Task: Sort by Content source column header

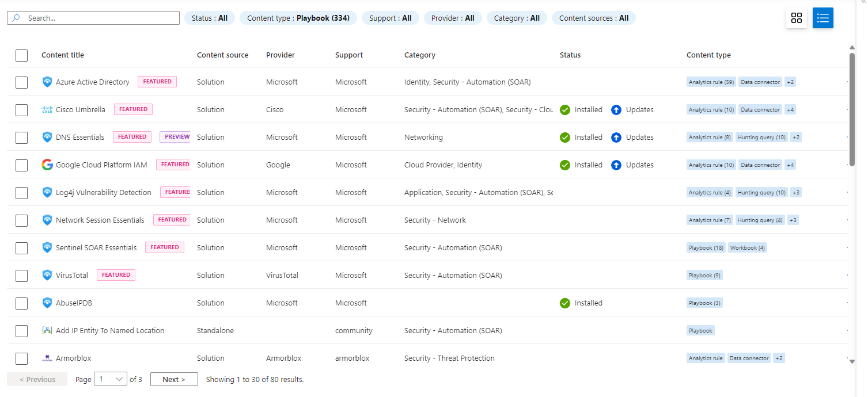Action: pos(223,55)
